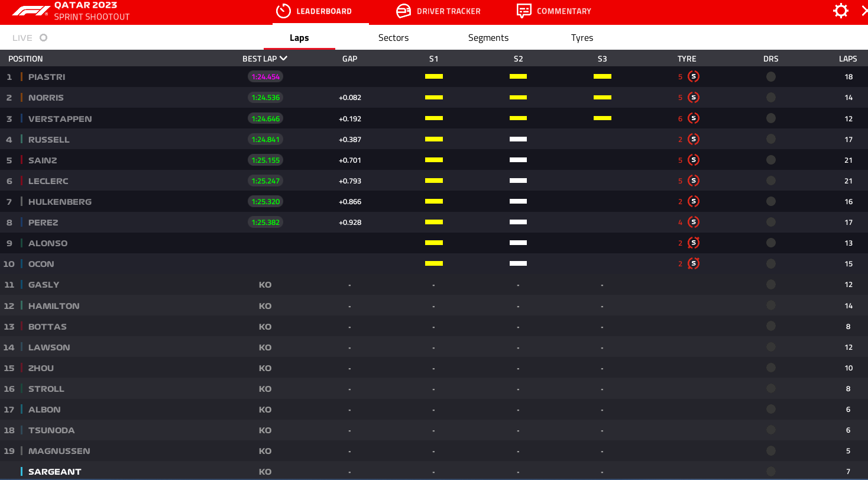Screen dimensions: 868x480
Task: Switch to the Tyres tab
Action: (x=582, y=38)
